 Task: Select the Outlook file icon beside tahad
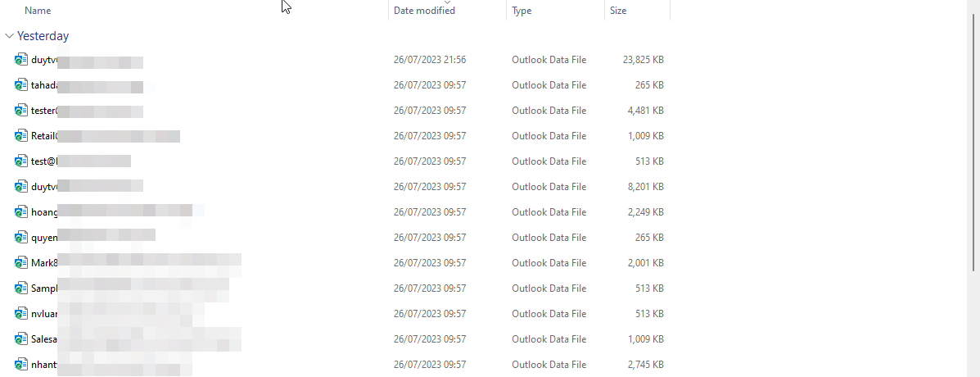tap(21, 85)
